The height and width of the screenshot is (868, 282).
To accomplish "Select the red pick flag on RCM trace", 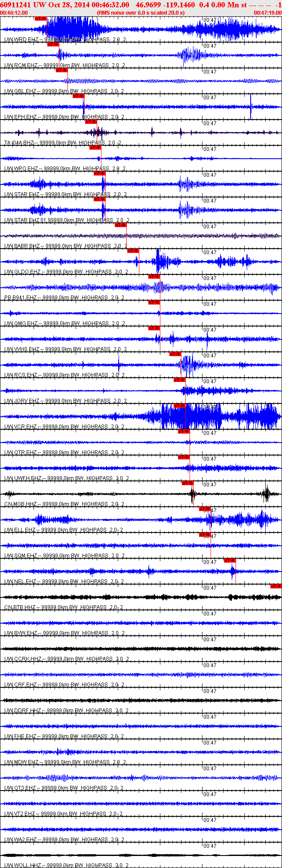I will click(53, 44).
